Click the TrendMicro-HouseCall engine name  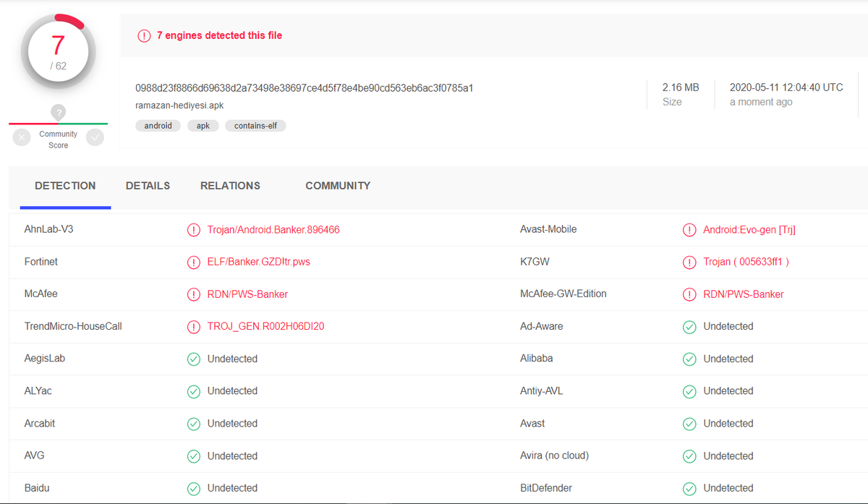pos(73,326)
